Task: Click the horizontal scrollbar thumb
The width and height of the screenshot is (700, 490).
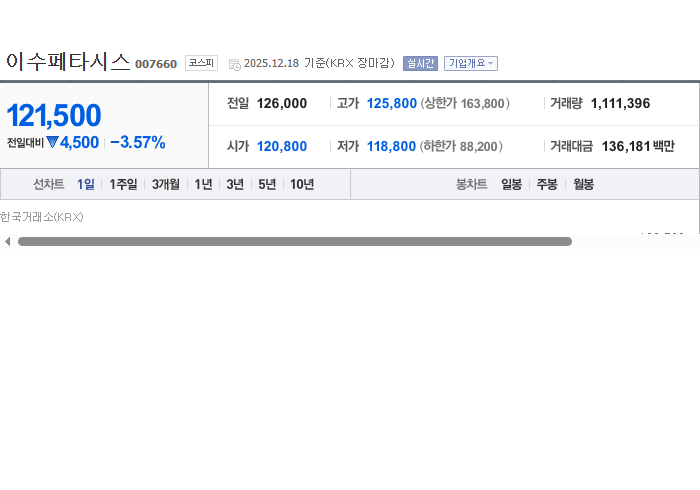Action: (295, 241)
